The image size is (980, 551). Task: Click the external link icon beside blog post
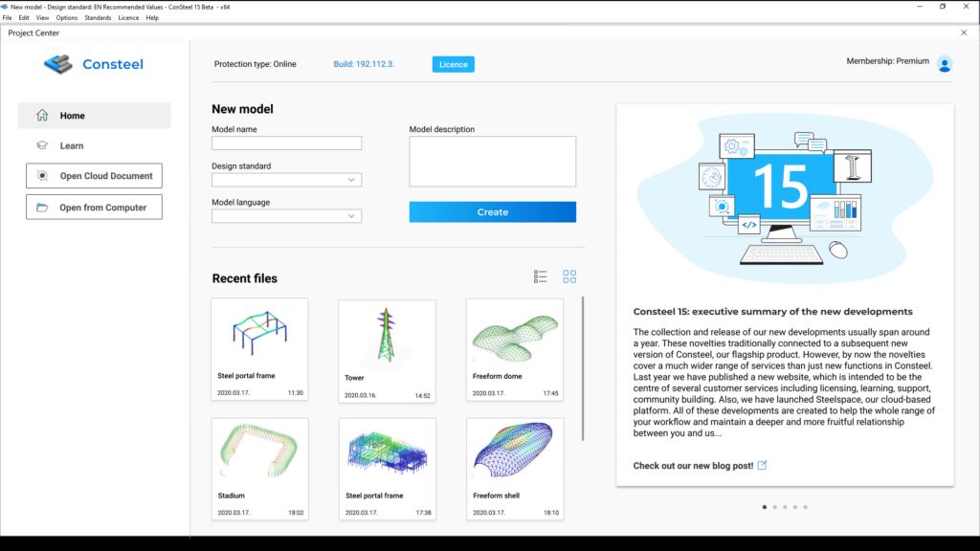tap(762, 466)
